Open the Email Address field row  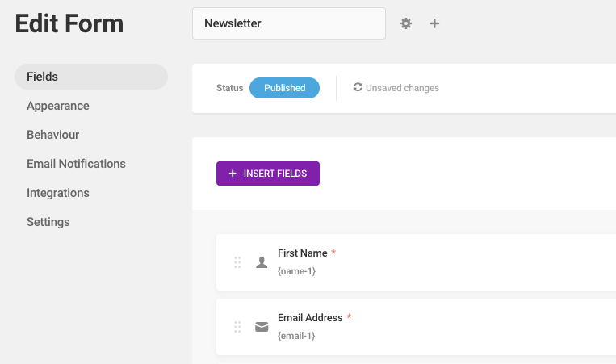point(416,327)
